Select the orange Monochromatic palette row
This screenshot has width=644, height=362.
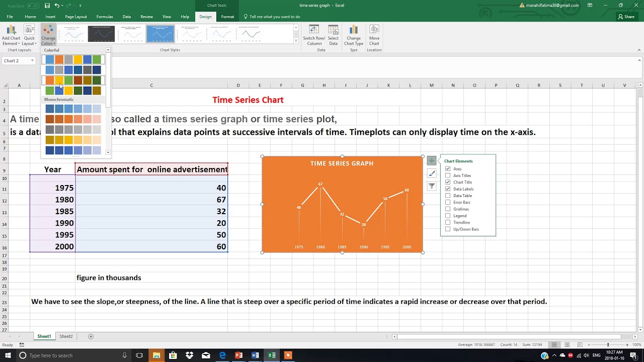coord(73,119)
